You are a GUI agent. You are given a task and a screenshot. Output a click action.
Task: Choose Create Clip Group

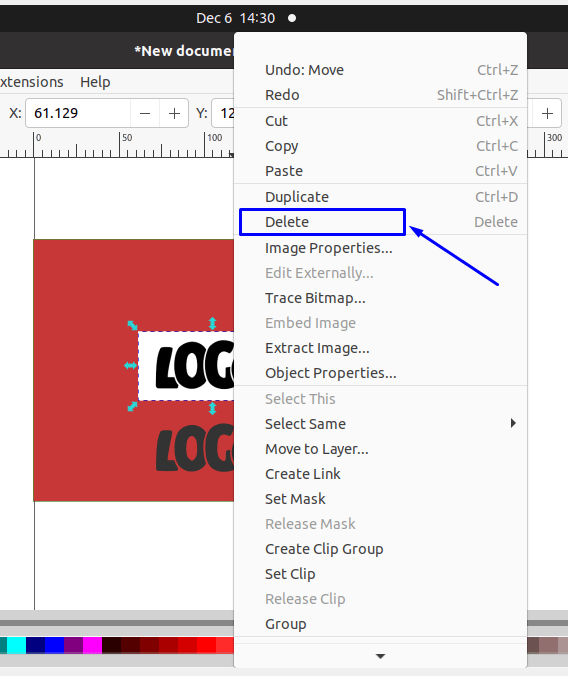[x=380, y=549]
